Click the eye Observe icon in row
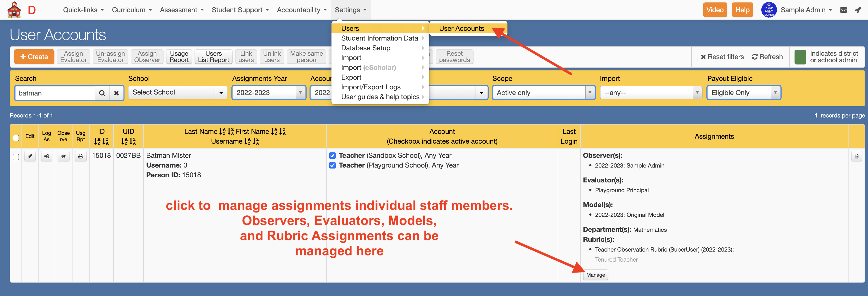Image resolution: width=868 pixels, height=296 pixels. point(63,156)
